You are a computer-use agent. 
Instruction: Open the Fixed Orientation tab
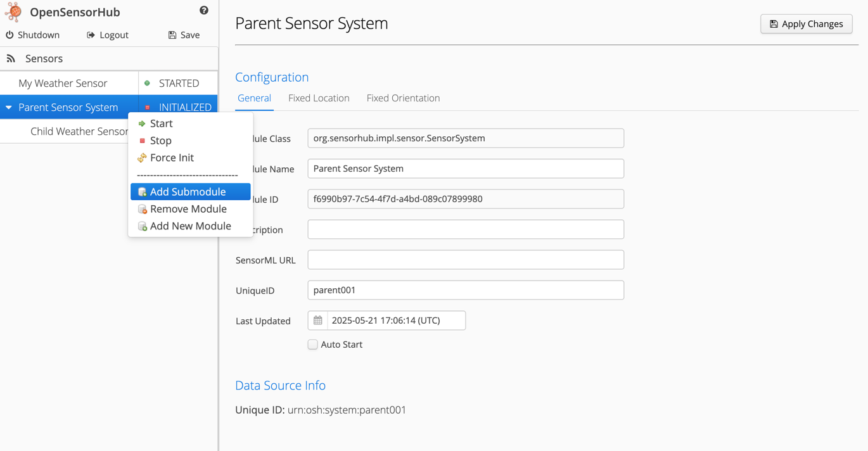point(403,98)
